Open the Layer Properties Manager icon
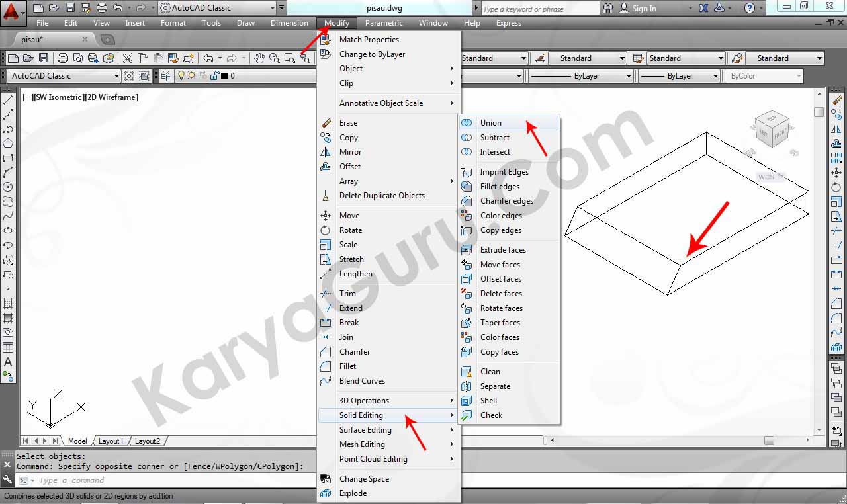847x504 pixels. tap(165, 76)
